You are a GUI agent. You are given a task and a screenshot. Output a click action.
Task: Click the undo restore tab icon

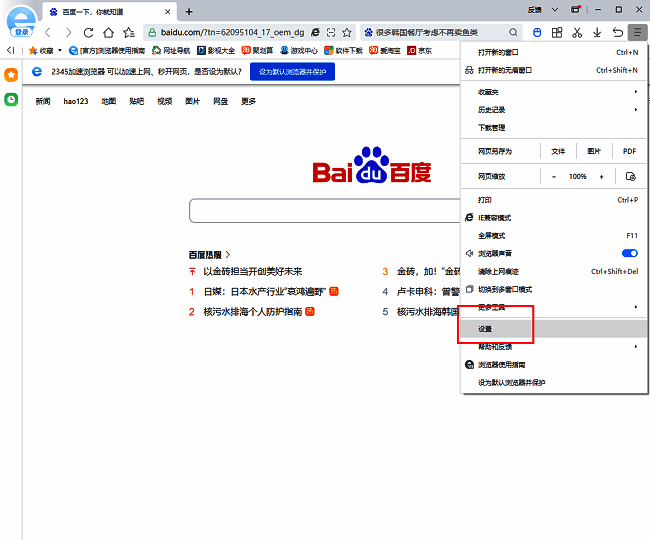click(617, 32)
